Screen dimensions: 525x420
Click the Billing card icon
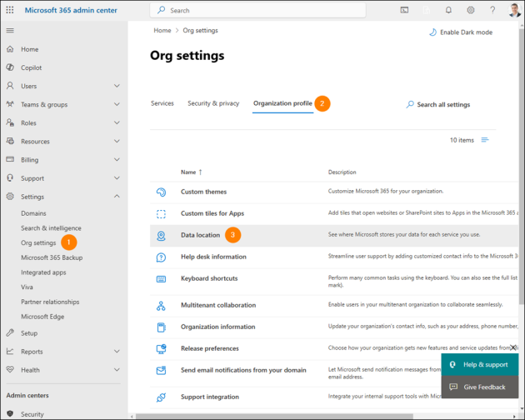coord(10,159)
